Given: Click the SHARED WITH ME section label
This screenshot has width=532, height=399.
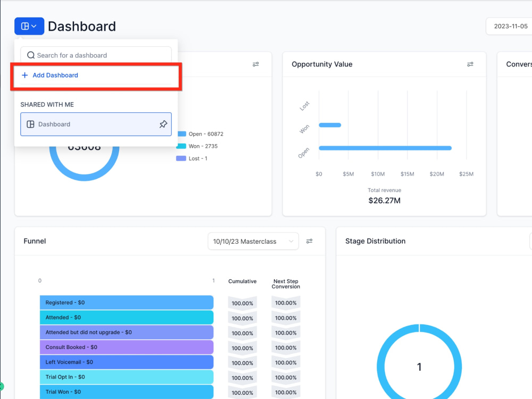Looking at the screenshot, I should [47, 104].
